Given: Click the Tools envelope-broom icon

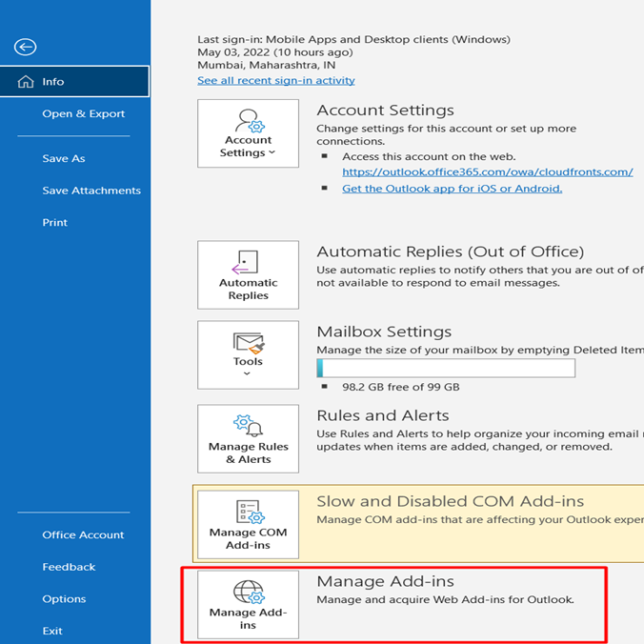Looking at the screenshot, I should 249,343.
